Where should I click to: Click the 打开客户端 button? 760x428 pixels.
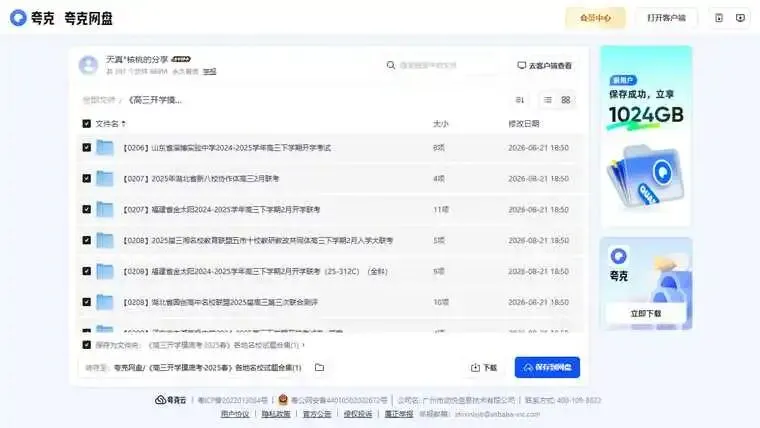pos(666,18)
